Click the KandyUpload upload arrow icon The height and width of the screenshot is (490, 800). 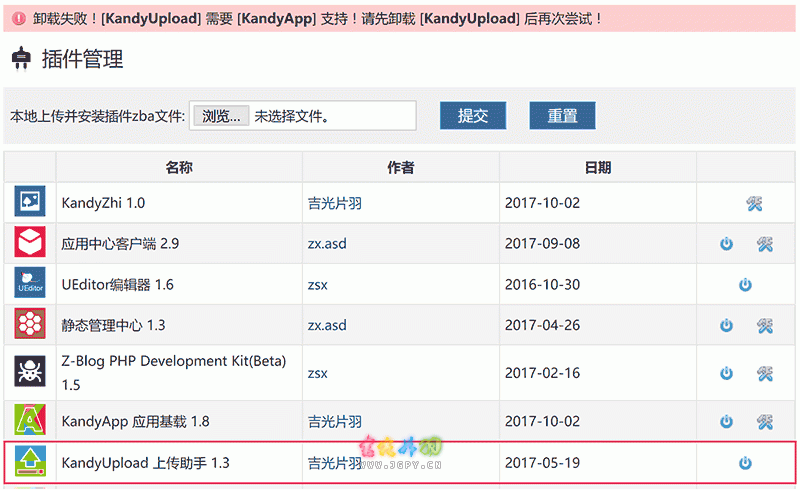click(30, 461)
